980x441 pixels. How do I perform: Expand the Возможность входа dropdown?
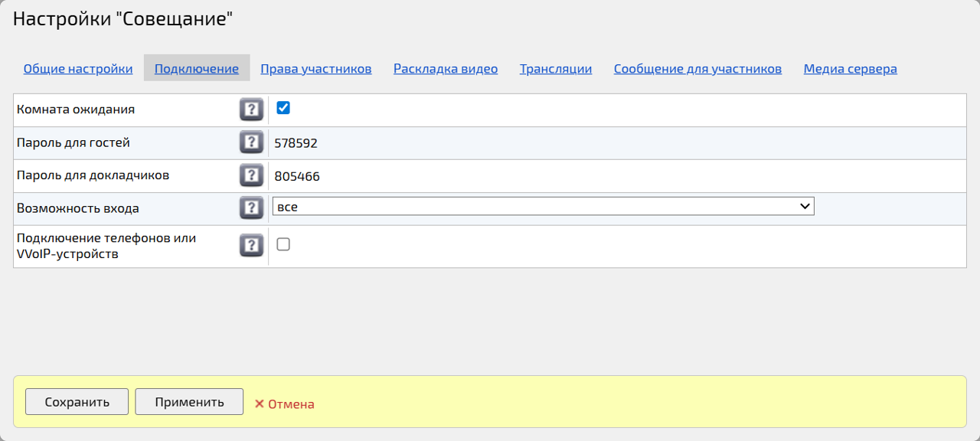[x=543, y=207]
